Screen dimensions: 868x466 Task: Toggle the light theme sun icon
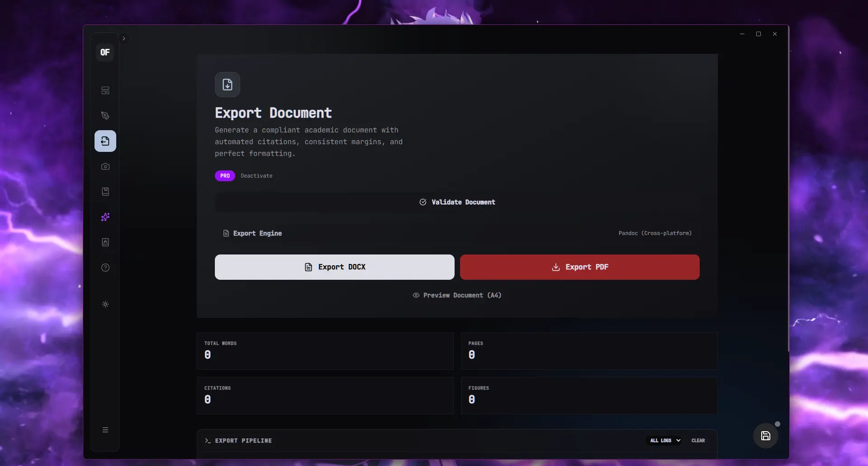(105, 304)
